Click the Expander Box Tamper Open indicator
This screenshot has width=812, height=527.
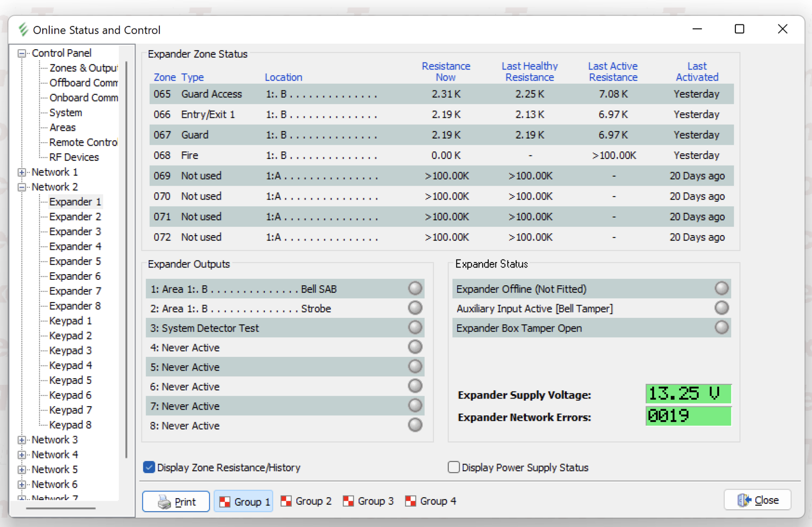(722, 327)
